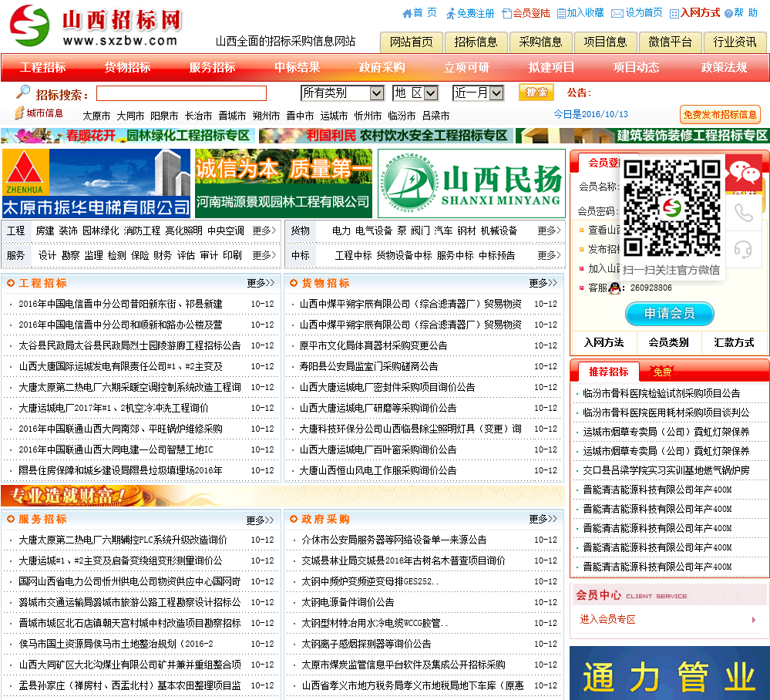The width and height of the screenshot is (770, 700).
Task: Click the phone floating icon
Action: pos(743,214)
